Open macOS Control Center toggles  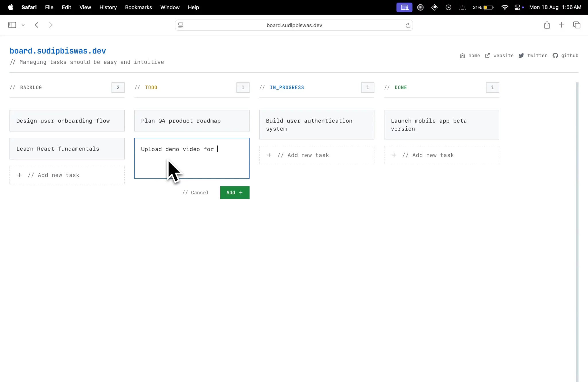[x=517, y=7]
